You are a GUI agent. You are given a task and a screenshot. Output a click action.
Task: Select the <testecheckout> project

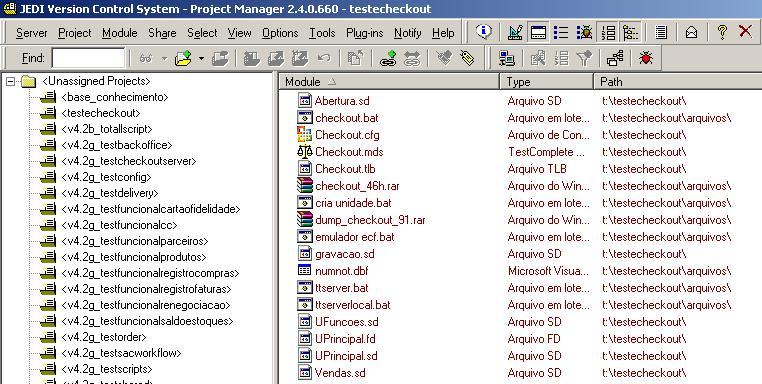click(101, 113)
